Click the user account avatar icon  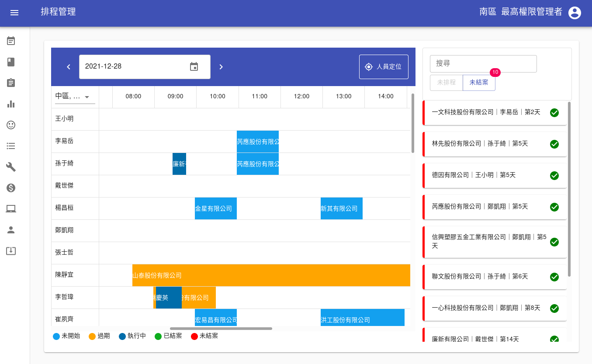575,13
